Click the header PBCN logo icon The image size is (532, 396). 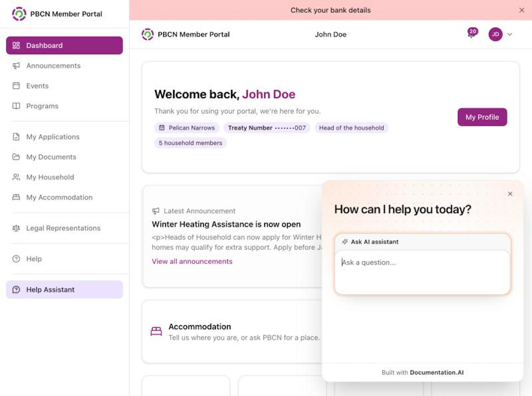(148, 34)
